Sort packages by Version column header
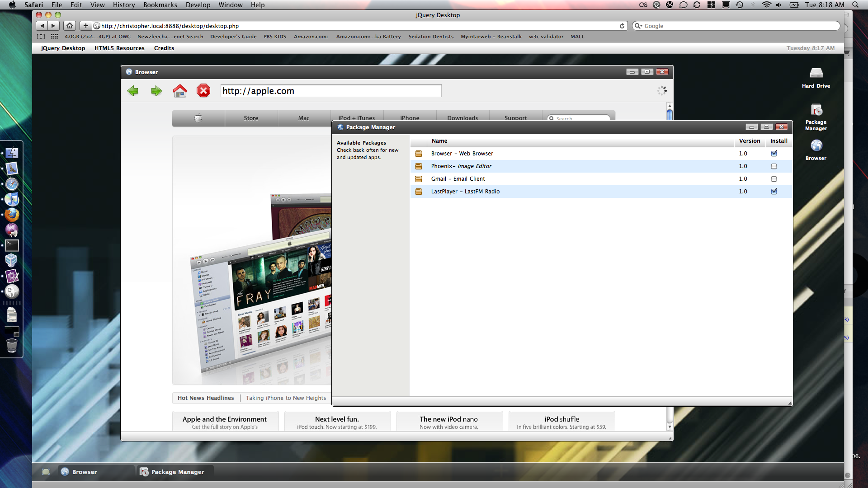This screenshot has height=488, width=868. coord(750,141)
